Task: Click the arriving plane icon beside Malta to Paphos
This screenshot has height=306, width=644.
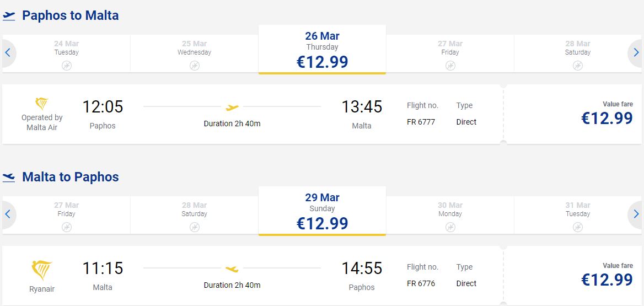Action: click(x=9, y=177)
